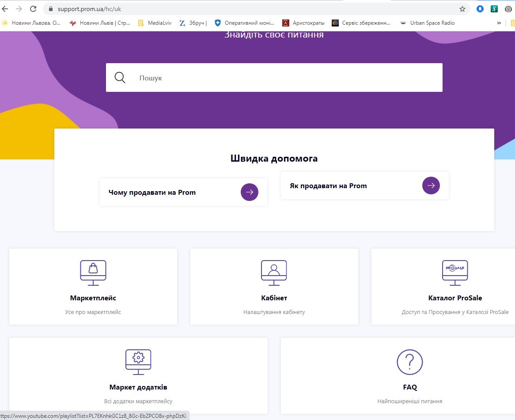Click the green extension icon near the address bar
This screenshot has width=515, height=420.
tap(494, 8)
